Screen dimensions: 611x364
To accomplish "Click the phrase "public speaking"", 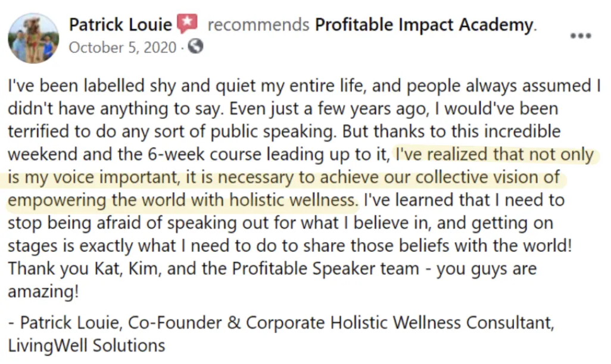I will coord(272,132).
